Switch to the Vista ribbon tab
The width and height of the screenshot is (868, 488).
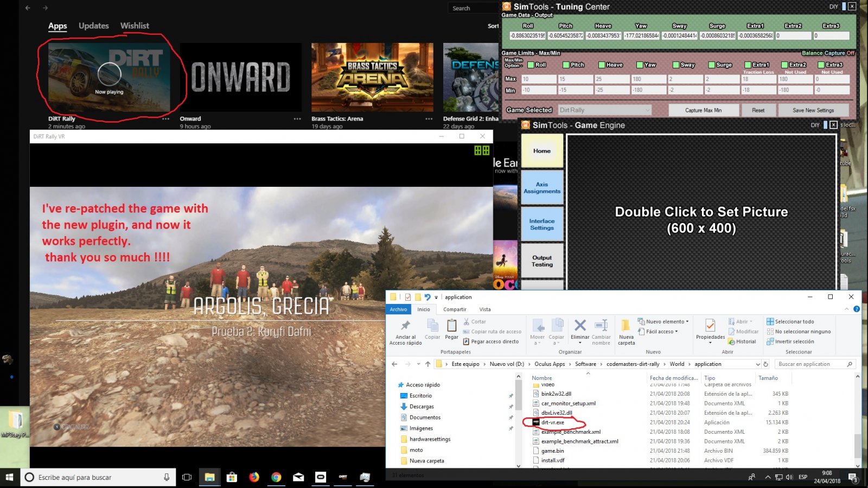point(485,309)
